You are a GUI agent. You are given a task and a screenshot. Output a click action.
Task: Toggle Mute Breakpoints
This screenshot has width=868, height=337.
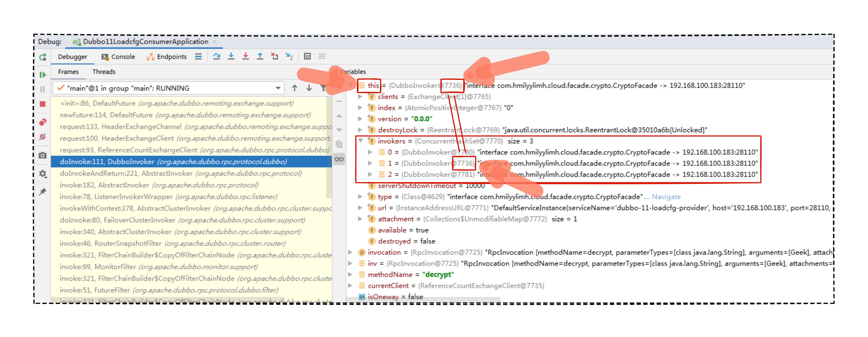(43, 137)
